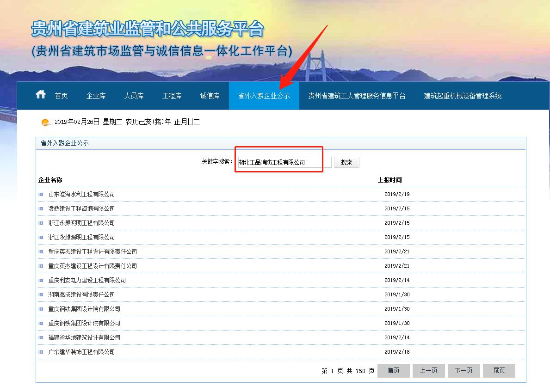
Task: Click the page count text 共 750 页
Action: pos(361,371)
